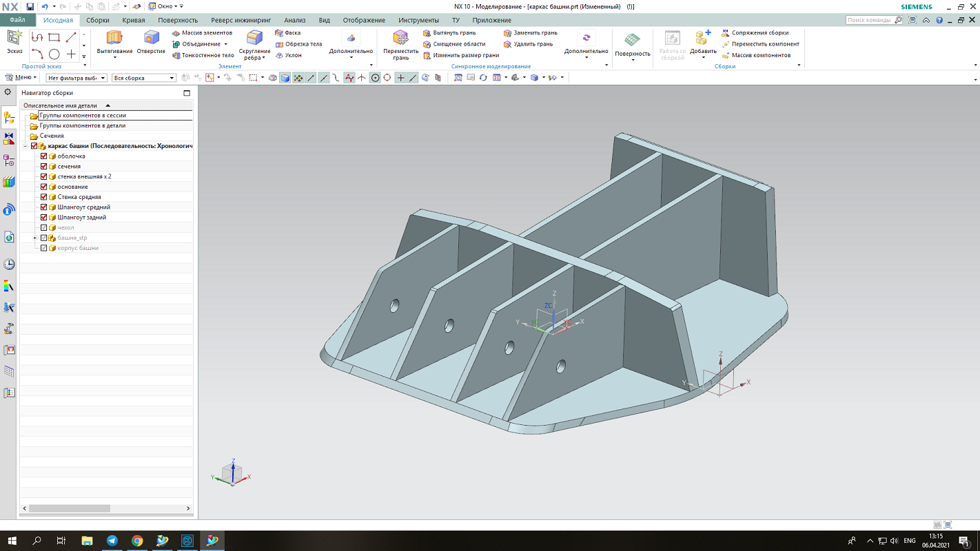Click the Добавить component icon
Viewport: 980px width, 551px height.
click(x=703, y=39)
